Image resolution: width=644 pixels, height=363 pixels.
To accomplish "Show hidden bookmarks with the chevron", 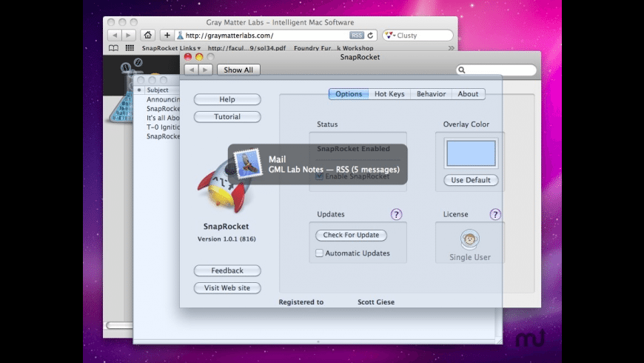I will coord(452,48).
